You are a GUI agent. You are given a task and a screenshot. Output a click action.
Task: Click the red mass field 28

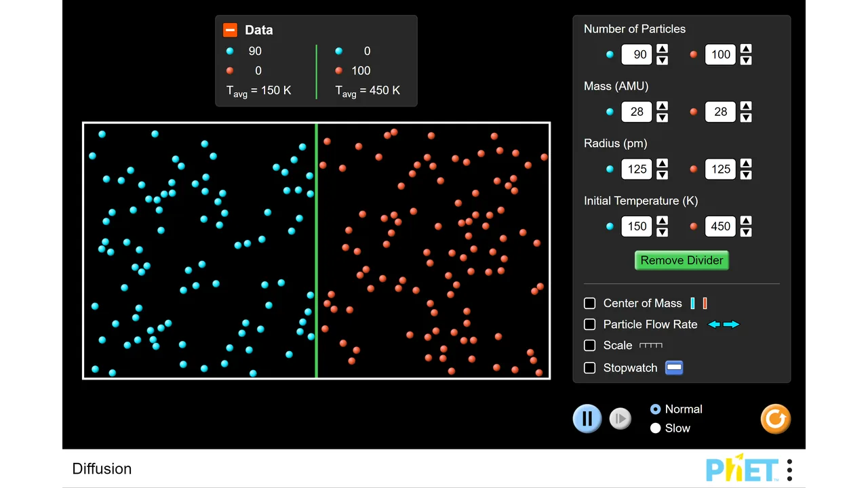click(x=720, y=111)
